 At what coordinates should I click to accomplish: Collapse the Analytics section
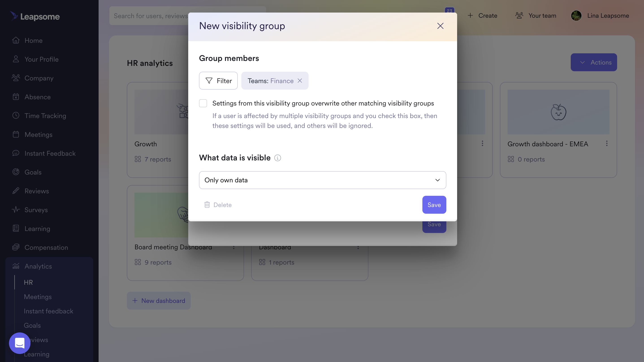point(49,266)
